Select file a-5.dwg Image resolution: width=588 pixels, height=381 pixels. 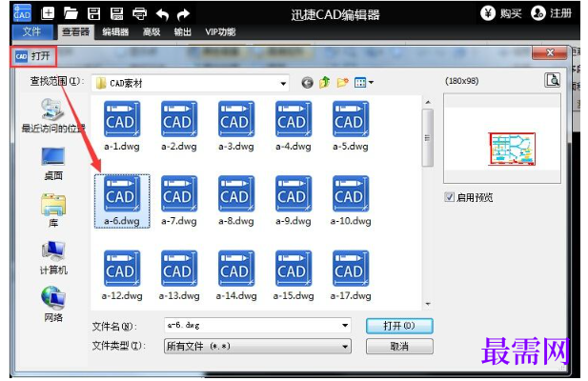click(351, 127)
